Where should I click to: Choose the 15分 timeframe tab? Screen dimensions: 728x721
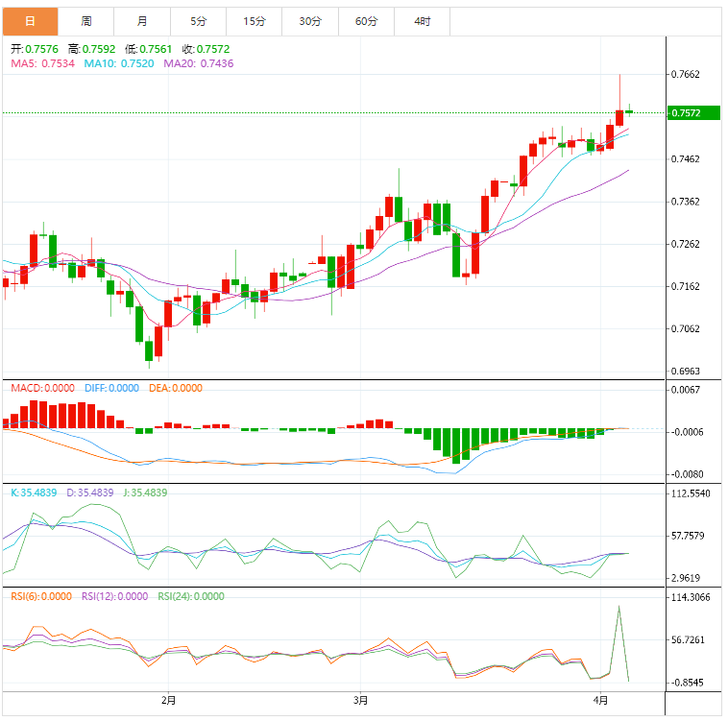click(x=254, y=20)
